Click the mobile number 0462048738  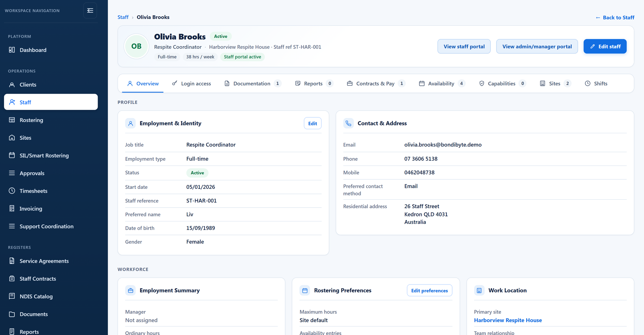419,173
